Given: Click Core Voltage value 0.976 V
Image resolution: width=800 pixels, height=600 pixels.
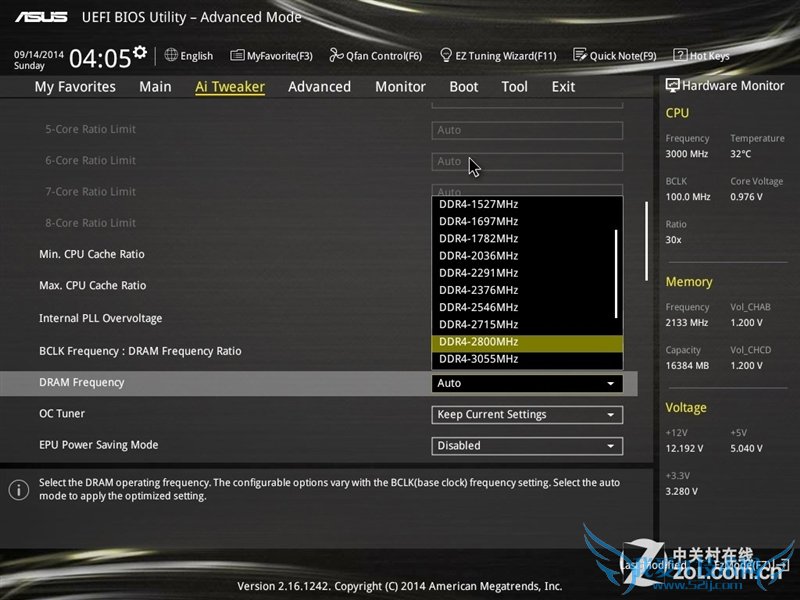Looking at the screenshot, I should pos(746,197).
